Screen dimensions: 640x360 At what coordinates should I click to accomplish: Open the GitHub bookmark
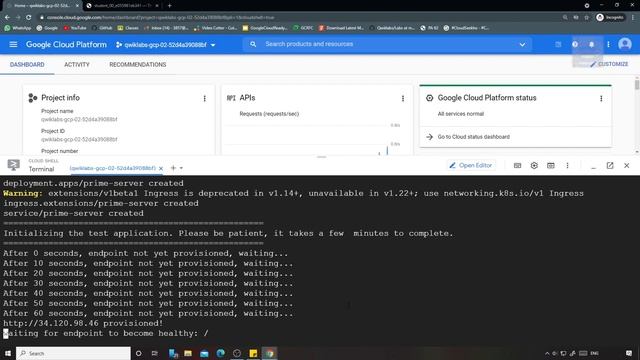click(102, 28)
